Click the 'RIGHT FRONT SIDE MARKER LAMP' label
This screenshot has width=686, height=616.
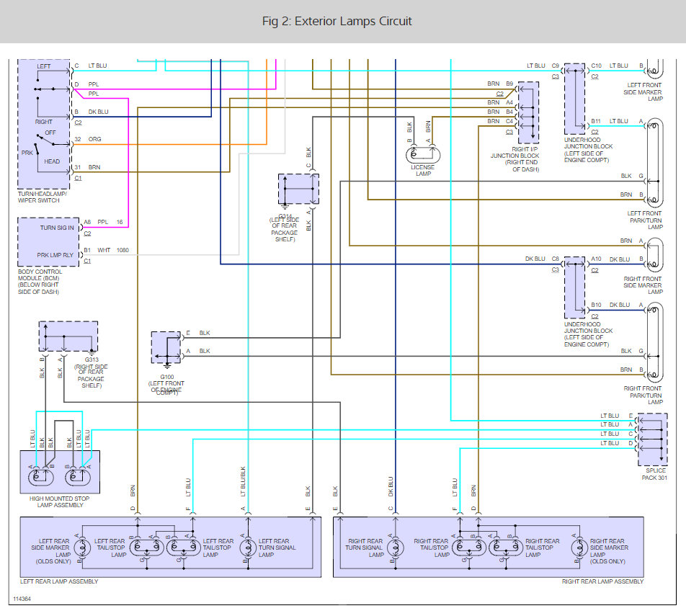643,285
